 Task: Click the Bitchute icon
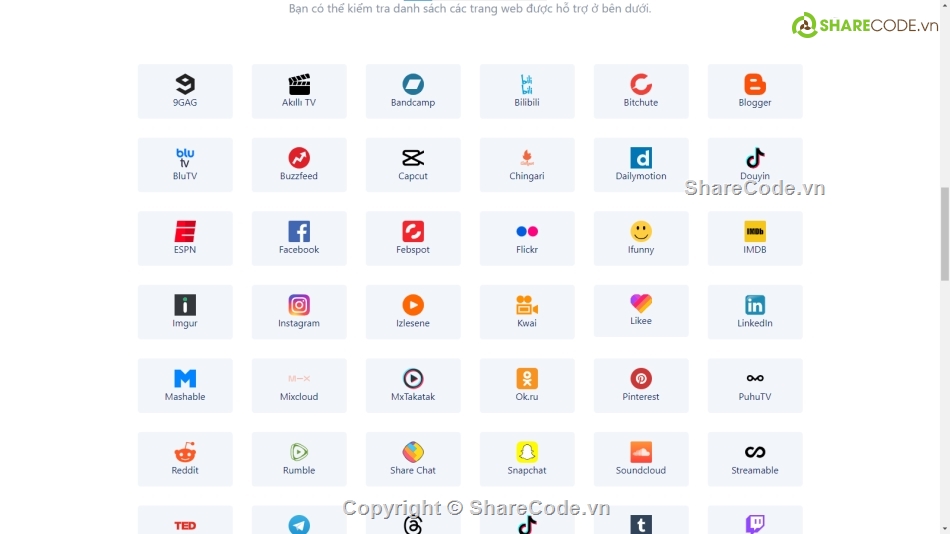click(640, 84)
